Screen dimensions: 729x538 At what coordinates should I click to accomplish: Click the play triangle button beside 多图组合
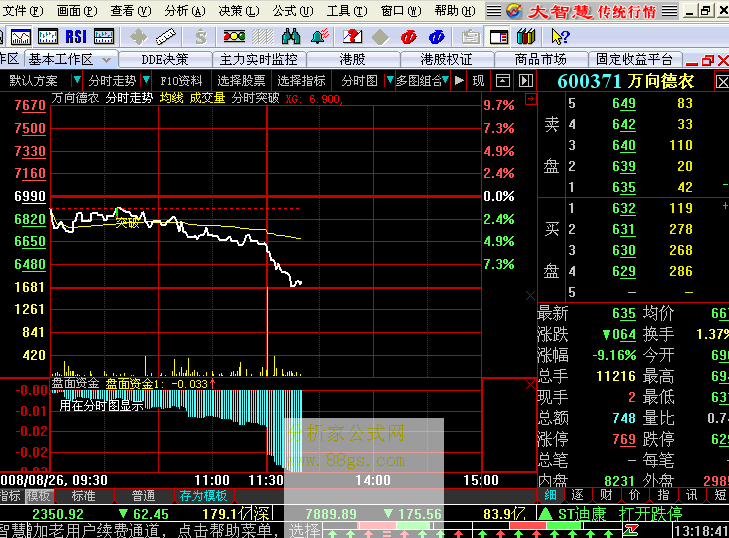[459, 80]
